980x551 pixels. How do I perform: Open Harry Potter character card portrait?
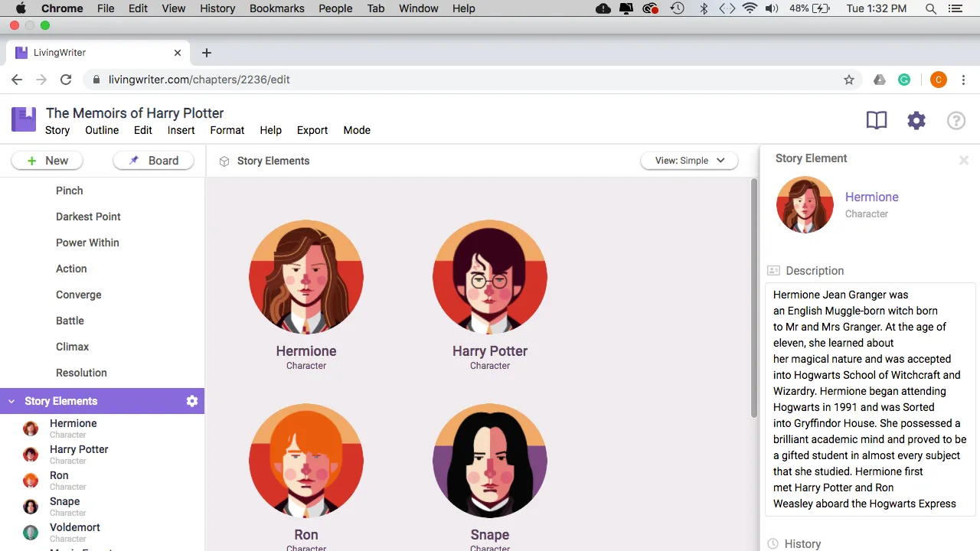(x=490, y=277)
